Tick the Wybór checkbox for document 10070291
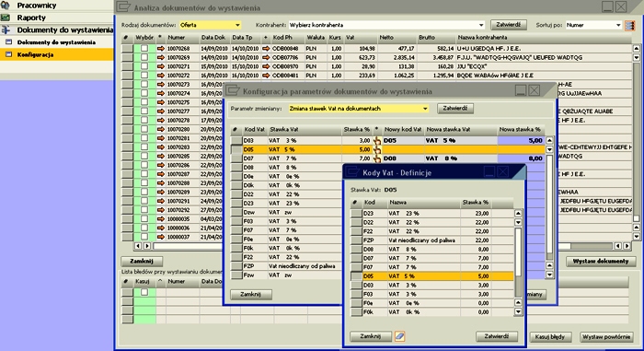Viewport: 644px width, 351px height. 144,201
